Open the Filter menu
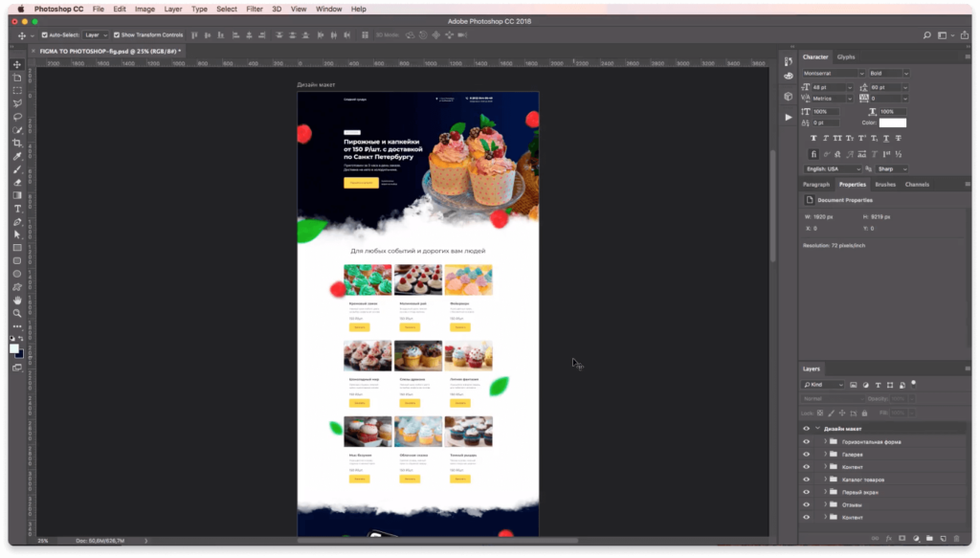 [x=254, y=9]
